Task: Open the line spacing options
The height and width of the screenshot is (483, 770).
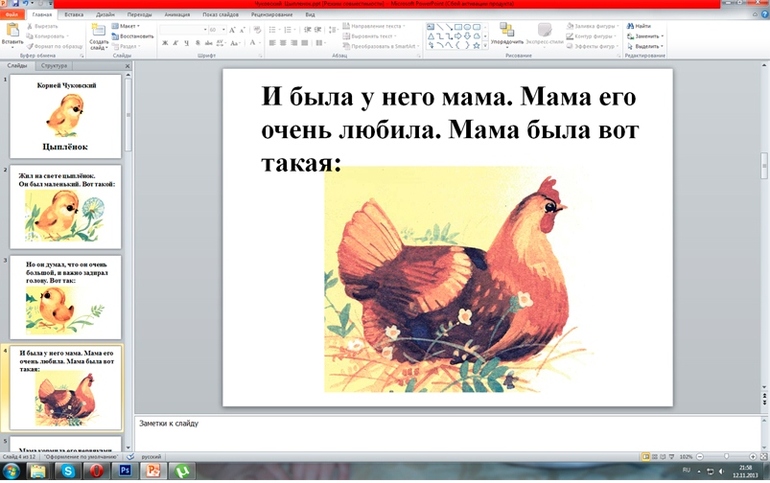Action: point(333,30)
